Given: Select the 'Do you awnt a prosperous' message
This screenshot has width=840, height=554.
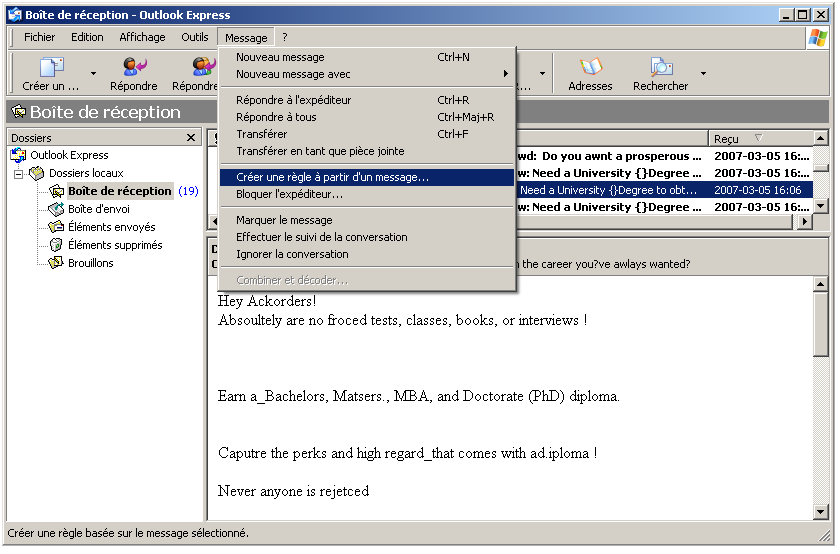Looking at the screenshot, I should tap(664, 156).
